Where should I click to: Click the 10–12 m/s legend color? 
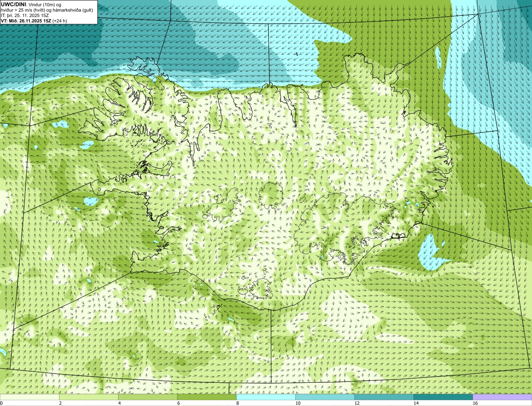click(325, 397)
